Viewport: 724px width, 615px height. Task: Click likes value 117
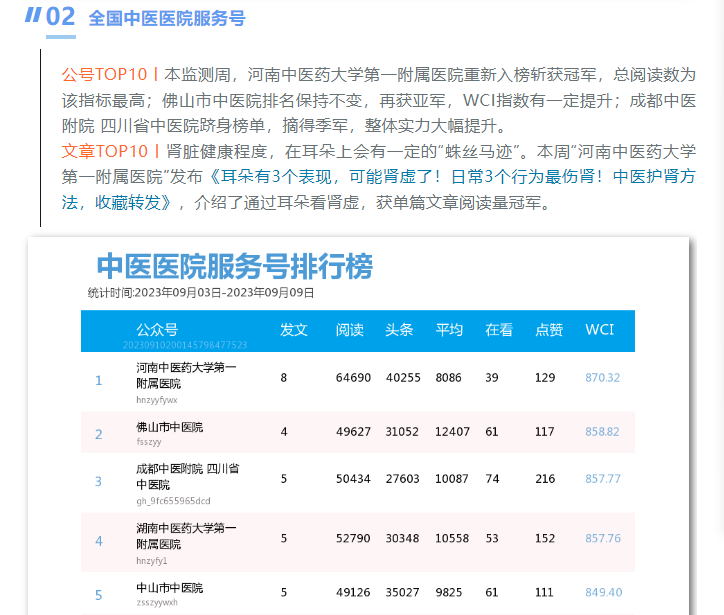[x=544, y=432]
